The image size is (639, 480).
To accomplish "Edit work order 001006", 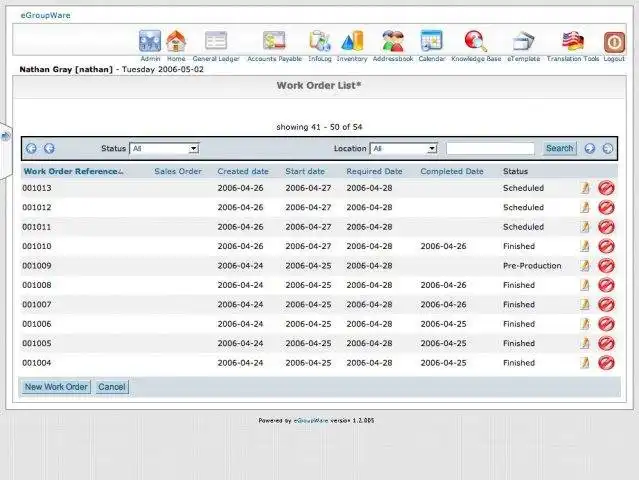I will click(585, 324).
